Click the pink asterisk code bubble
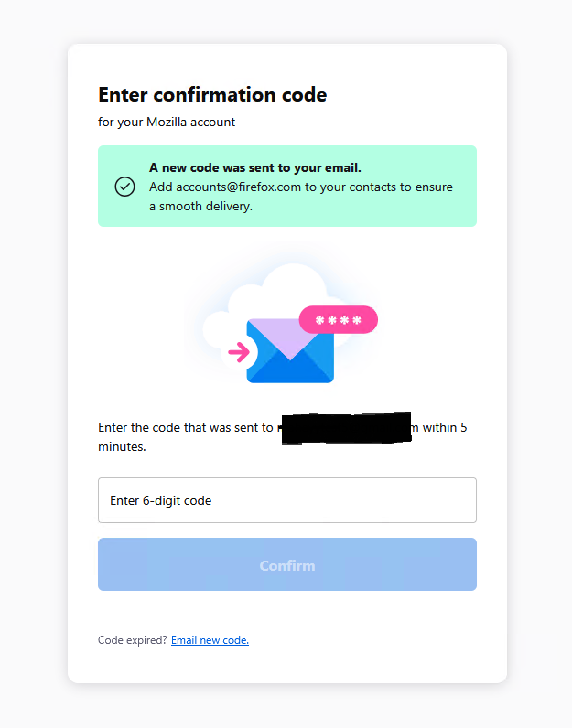This screenshot has width=572, height=728. pos(338,320)
